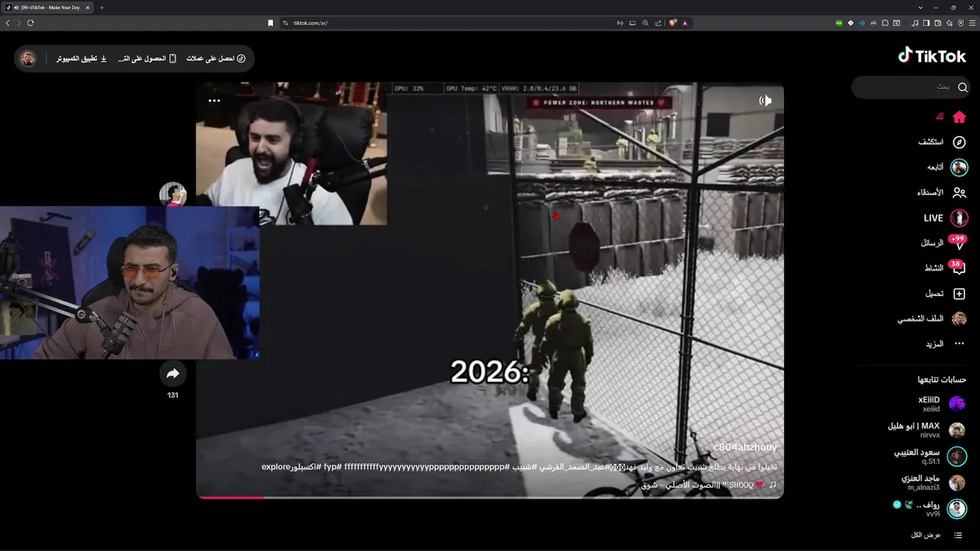
Task: Open followed account xEiiiD
Action: coord(942,404)
